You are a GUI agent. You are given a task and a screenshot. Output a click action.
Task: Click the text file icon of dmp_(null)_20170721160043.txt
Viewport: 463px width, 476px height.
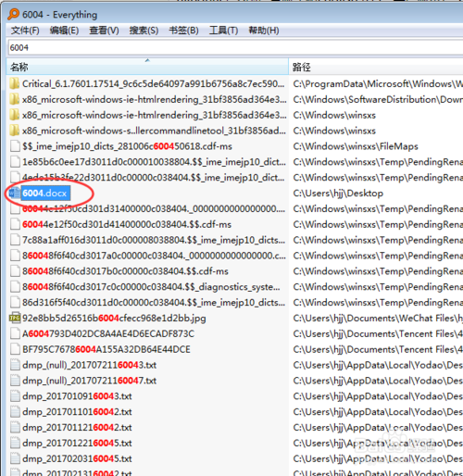coord(15,365)
